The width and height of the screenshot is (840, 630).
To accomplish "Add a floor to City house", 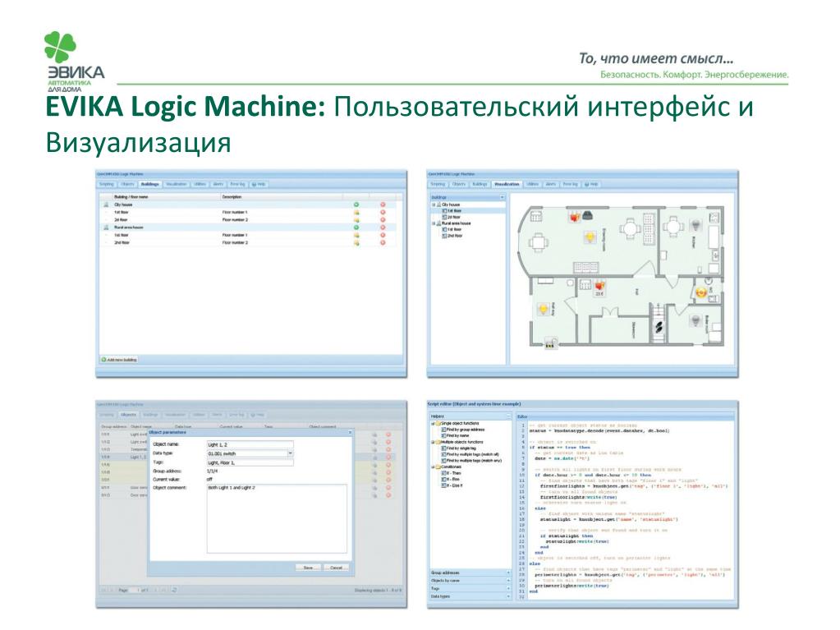I will point(356,205).
